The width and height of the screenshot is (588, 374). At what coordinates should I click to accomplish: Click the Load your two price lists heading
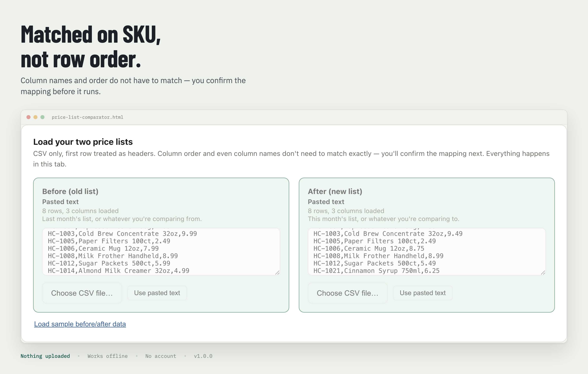click(x=83, y=142)
